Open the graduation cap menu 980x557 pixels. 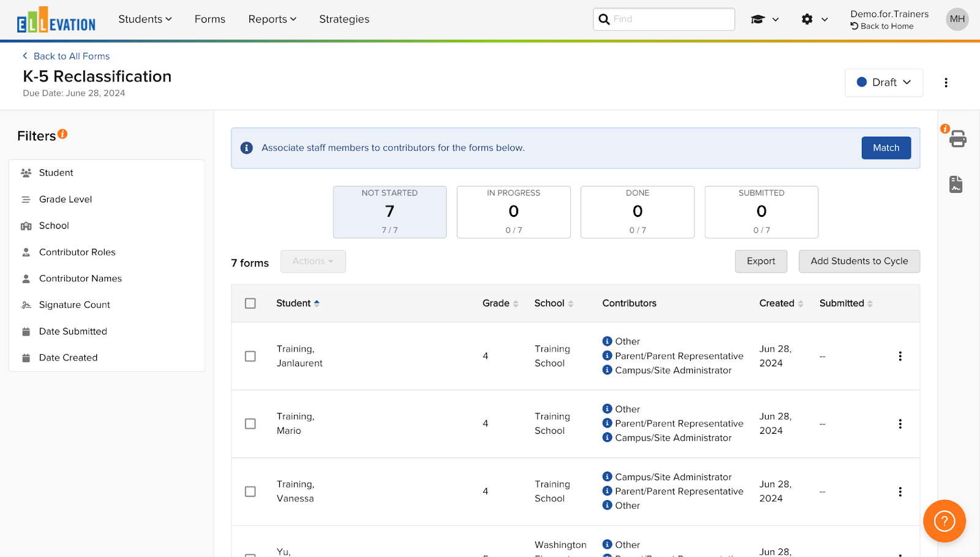click(x=764, y=20)
